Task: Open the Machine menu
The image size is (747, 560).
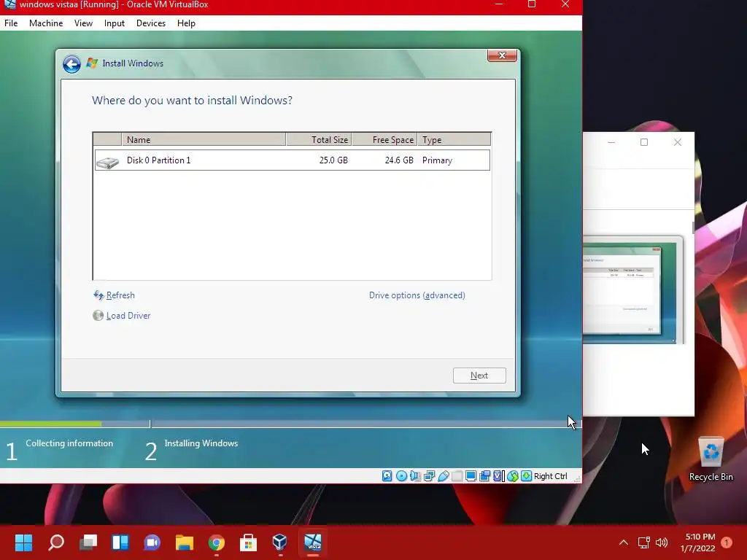Action: 46,23
